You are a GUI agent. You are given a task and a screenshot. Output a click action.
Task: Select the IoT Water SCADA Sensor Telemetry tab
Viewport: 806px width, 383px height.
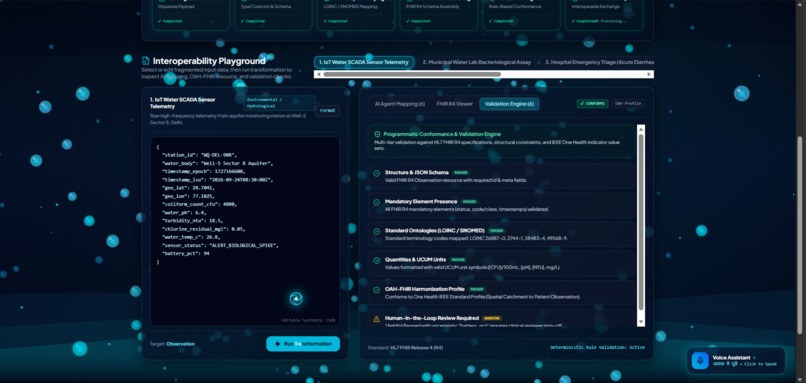click(x=364, y=62)
